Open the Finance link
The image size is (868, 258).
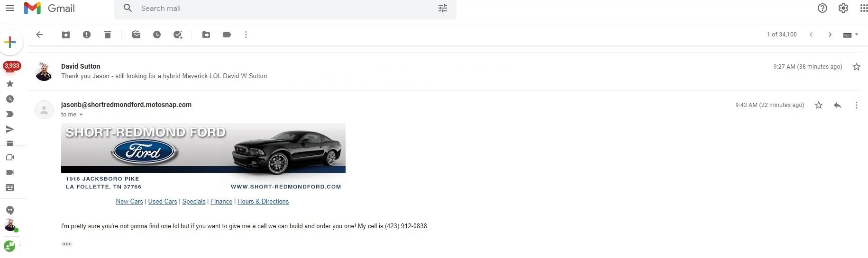221,201
